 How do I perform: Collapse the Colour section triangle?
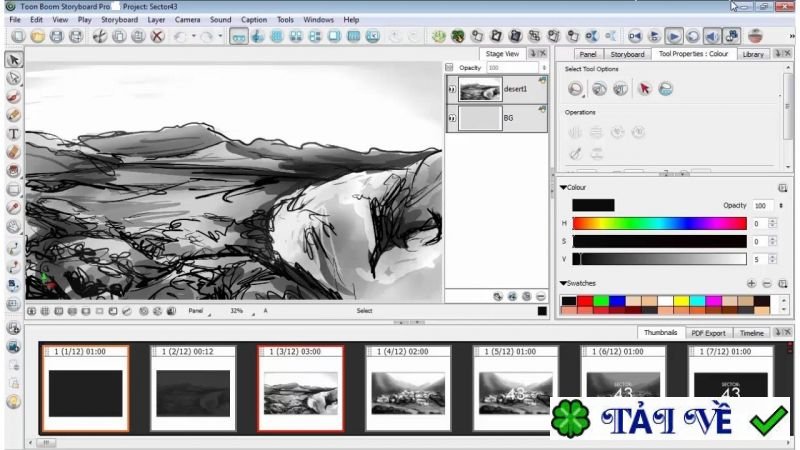tap(563, 187)
